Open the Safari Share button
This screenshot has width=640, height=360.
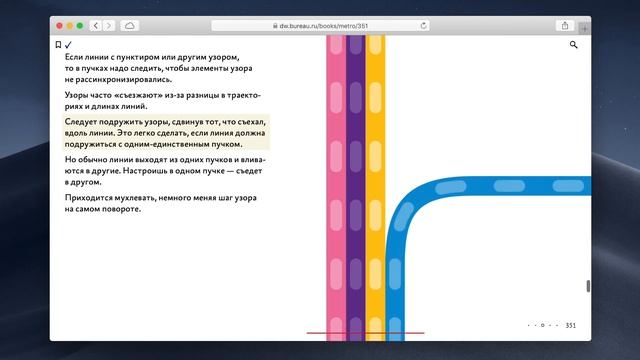[x=565, y=26]
